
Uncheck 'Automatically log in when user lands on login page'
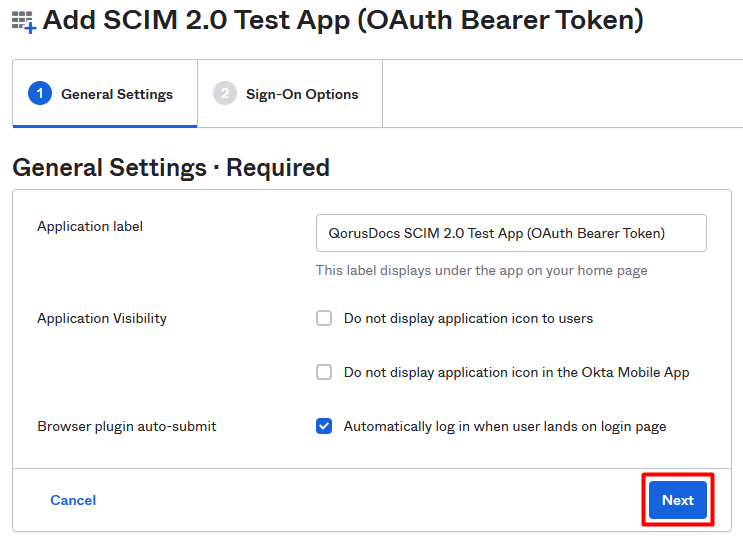click(x=324, y=426)
